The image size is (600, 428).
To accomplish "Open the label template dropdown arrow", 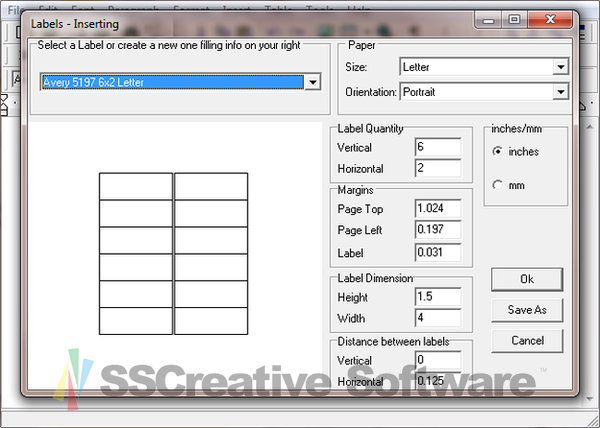I will click(x=313, y=82).
